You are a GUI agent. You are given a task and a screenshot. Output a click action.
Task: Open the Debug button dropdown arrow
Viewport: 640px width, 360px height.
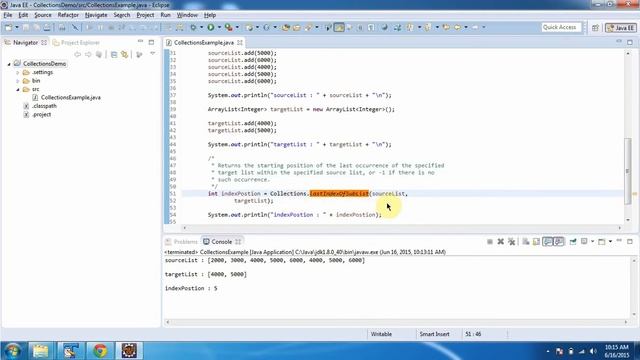click(x=201, y=27)
